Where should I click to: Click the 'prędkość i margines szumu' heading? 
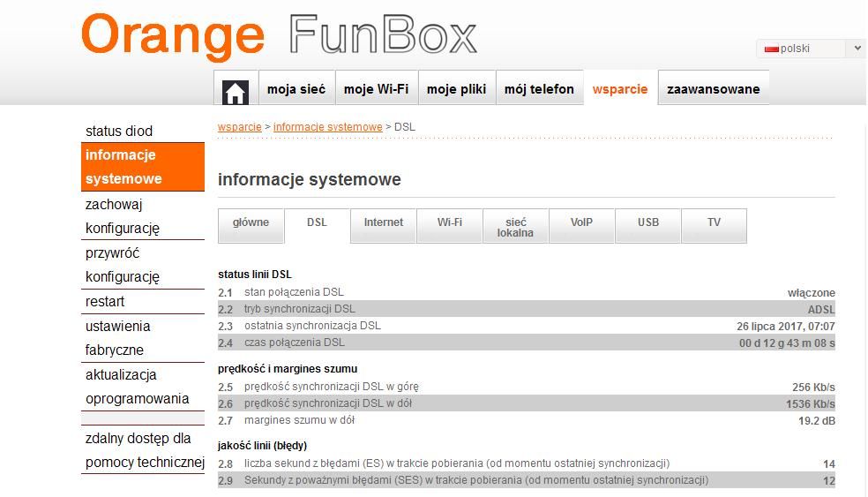(x=288, y=368)
